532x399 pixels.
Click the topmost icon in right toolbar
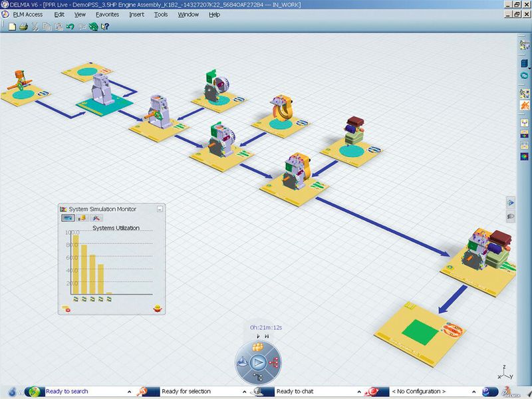click(x=525, y=45)
